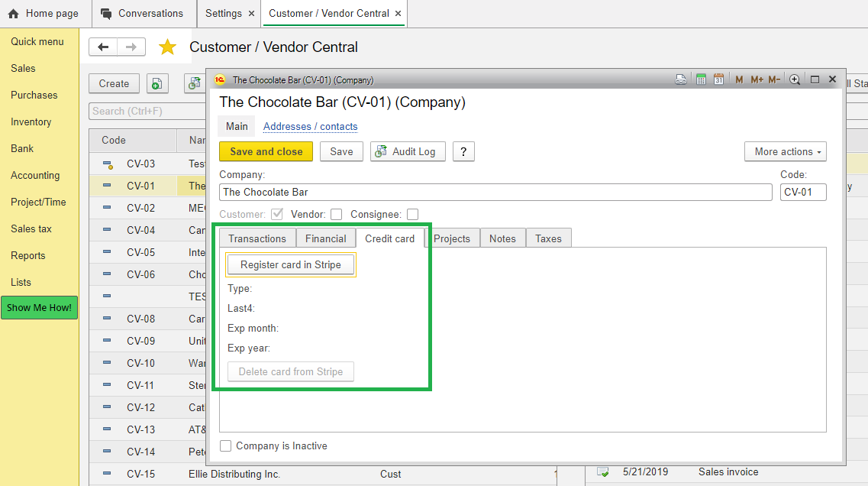The image size is (868, 486).
Task: Close the Customer / Vendor Central tab
Action: pyautogui.click(x=398, y=14)
